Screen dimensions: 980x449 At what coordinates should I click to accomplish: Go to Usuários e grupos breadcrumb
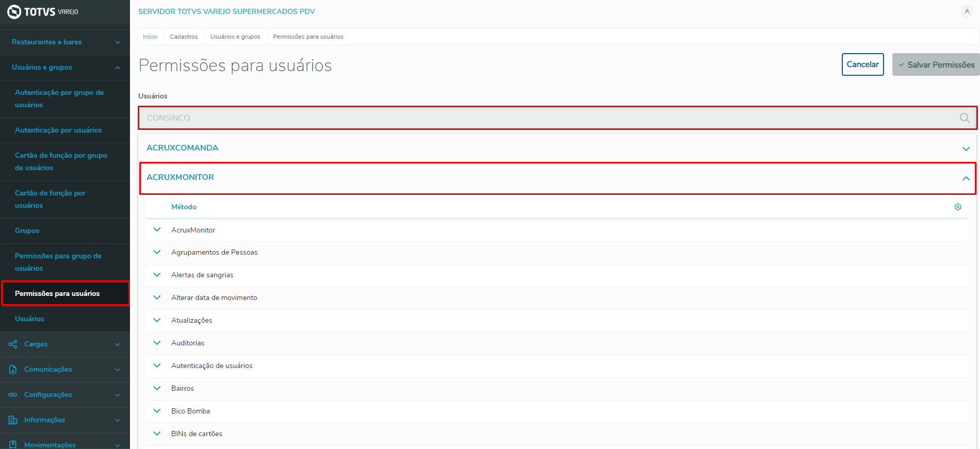coord(235,37)
